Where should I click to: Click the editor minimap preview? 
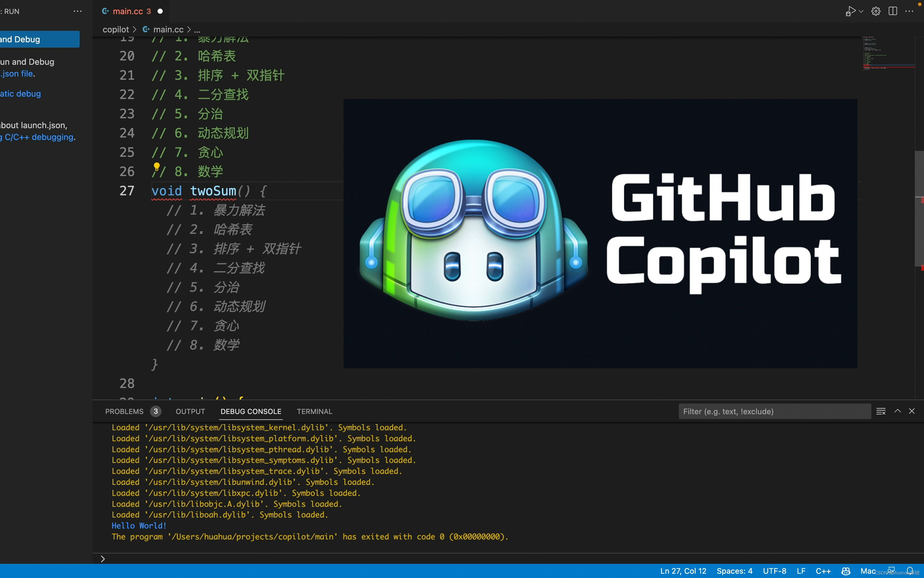point(888,54)
